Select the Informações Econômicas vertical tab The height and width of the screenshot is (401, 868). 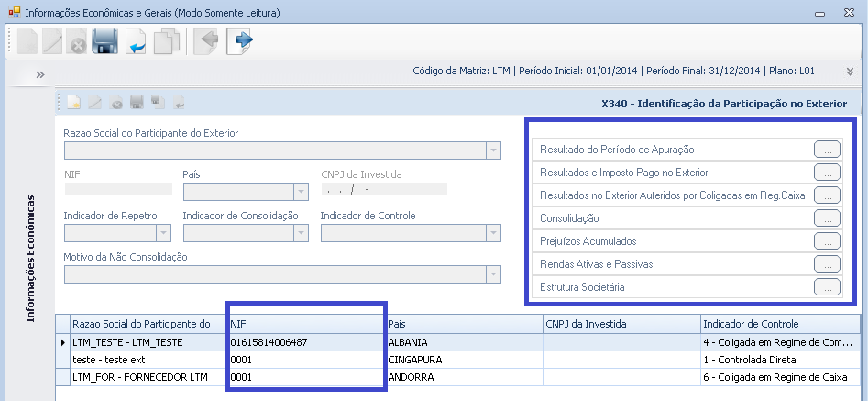coord(31,257)
